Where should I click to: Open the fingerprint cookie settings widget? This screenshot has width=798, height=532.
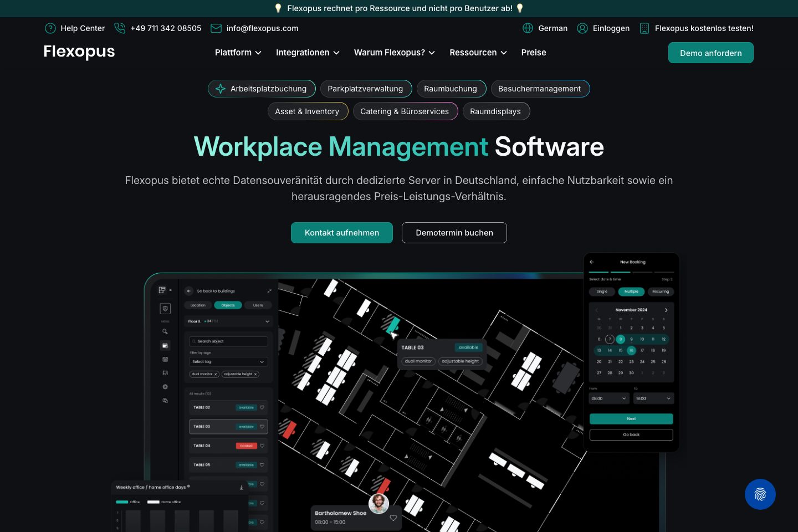coord(760,494)
